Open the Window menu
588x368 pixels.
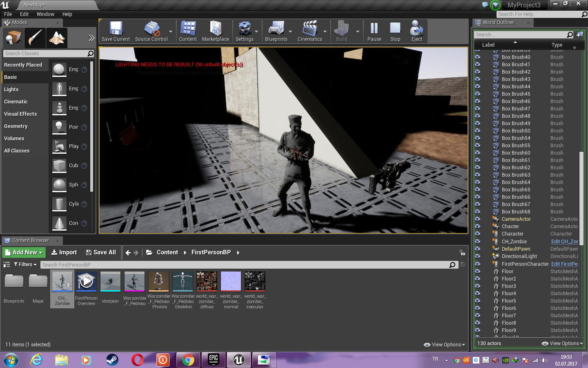tap(45, 14)
